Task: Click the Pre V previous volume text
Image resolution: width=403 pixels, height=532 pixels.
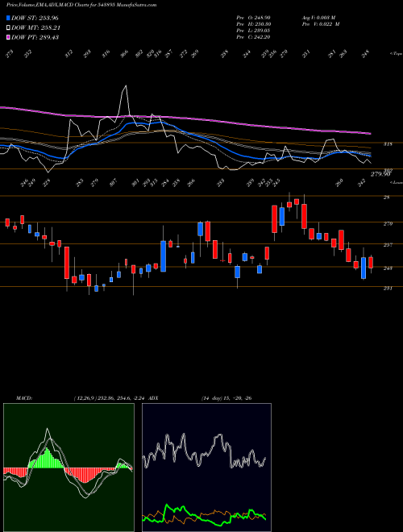Action: pyautogui.click(x=320, y=24)
